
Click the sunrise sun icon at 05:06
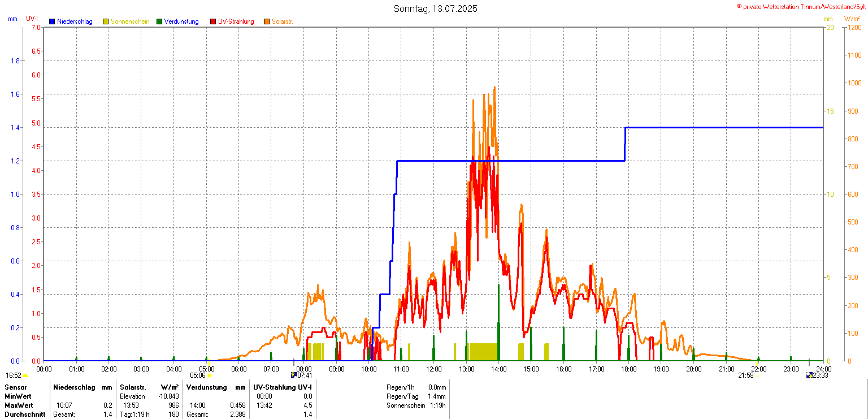click(x=209, y=375)
